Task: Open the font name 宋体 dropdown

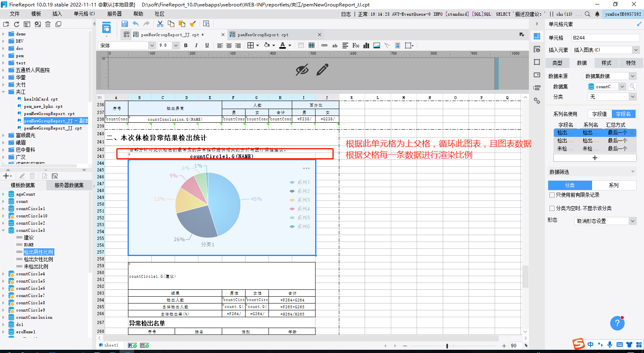Action: 152,45
